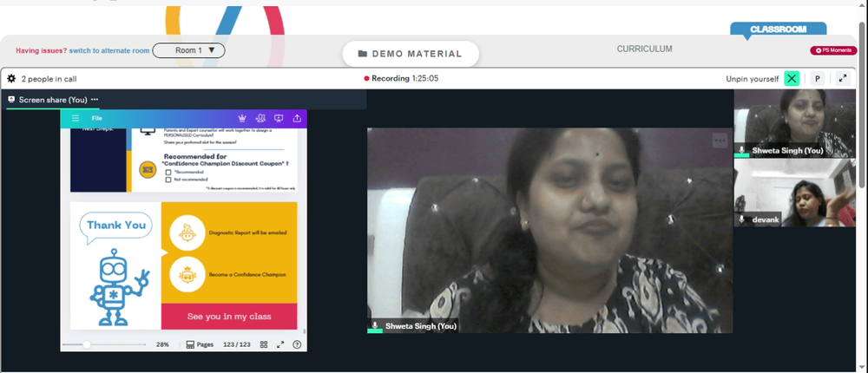Click Canva present screen icon
868x373 pixels.
[279, 119]
